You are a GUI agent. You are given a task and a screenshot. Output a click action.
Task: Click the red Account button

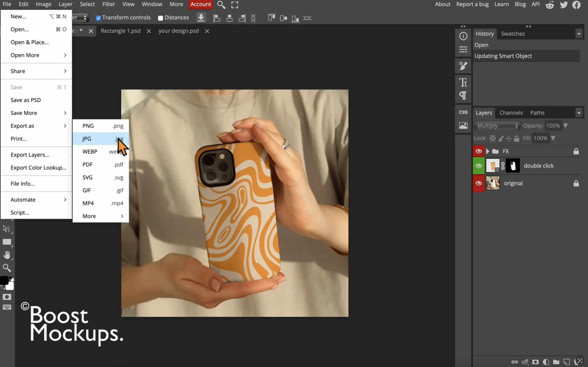(x=201, y=4)
